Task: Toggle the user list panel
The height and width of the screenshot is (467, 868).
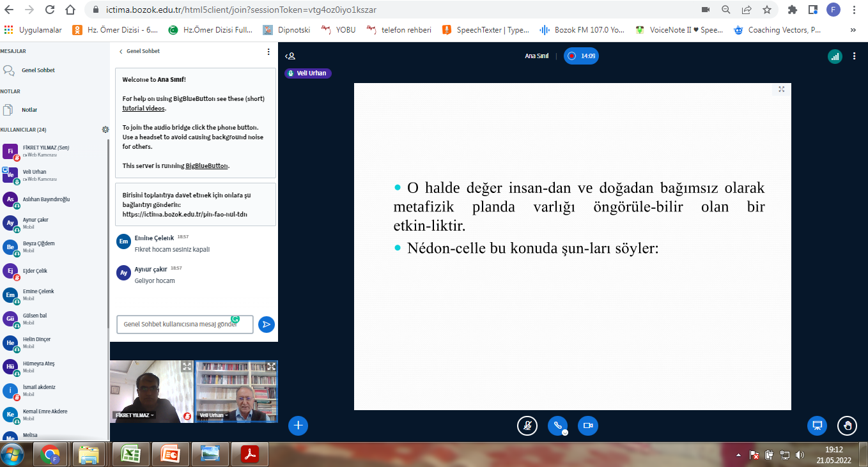Action: 290,56
